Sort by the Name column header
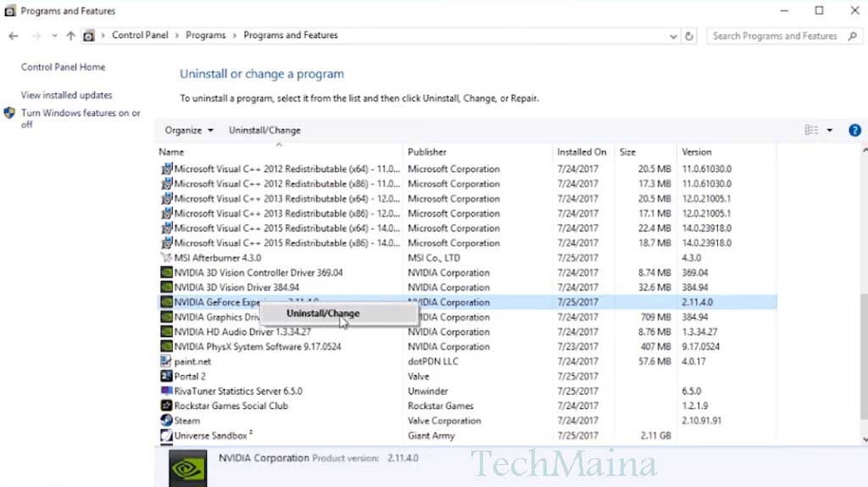Screen dimensions: 868x487 tap(278, 152)
